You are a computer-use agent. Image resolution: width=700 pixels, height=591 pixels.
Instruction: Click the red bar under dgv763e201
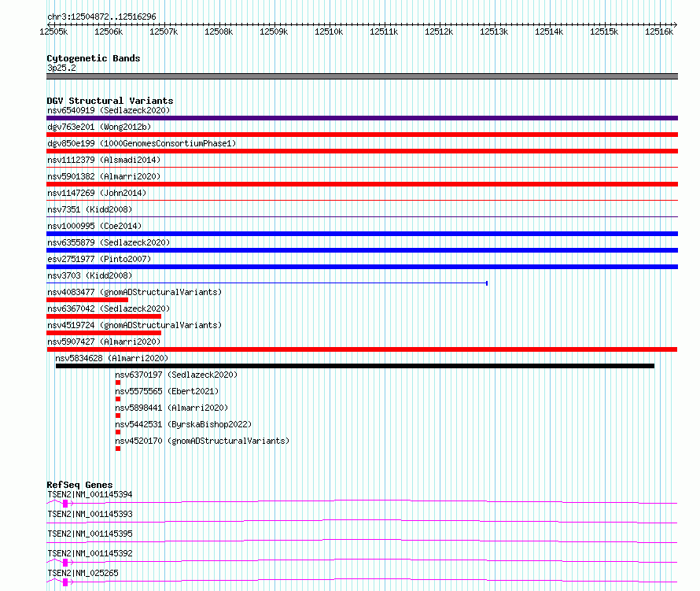(x=362, y=135)
